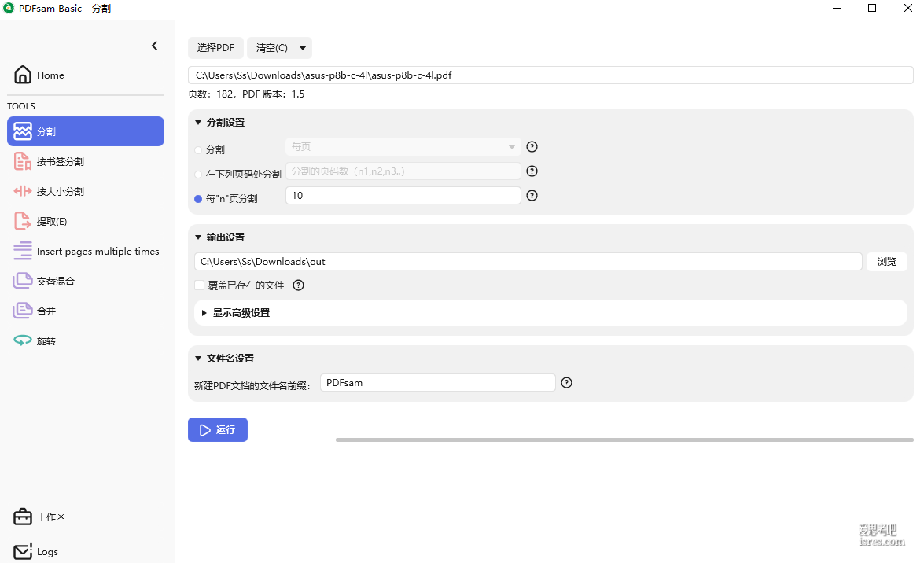The height and width of the screenshot is (563, 924).
Task: Show help for the 每页 split option
Action: click(532, 147)
